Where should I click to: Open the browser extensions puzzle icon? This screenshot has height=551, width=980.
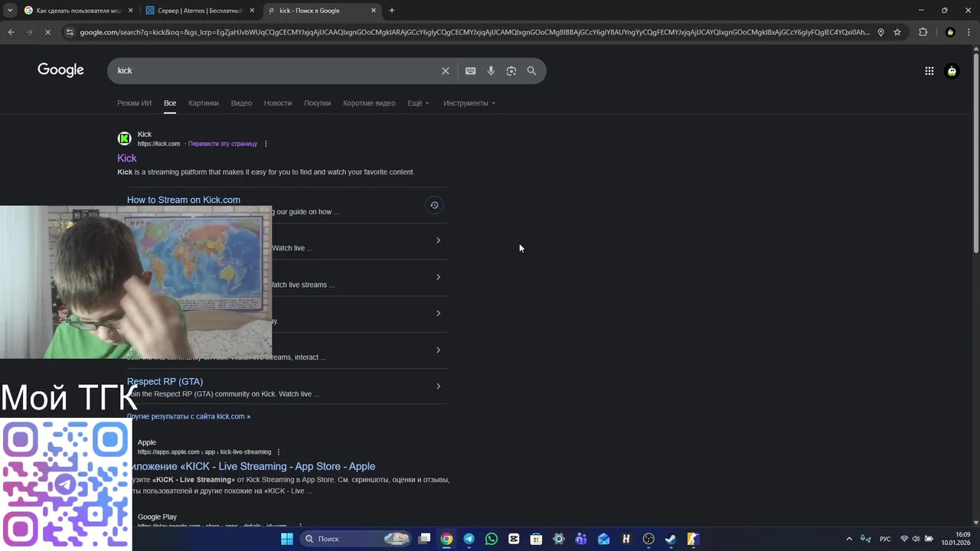coord(923,32)
